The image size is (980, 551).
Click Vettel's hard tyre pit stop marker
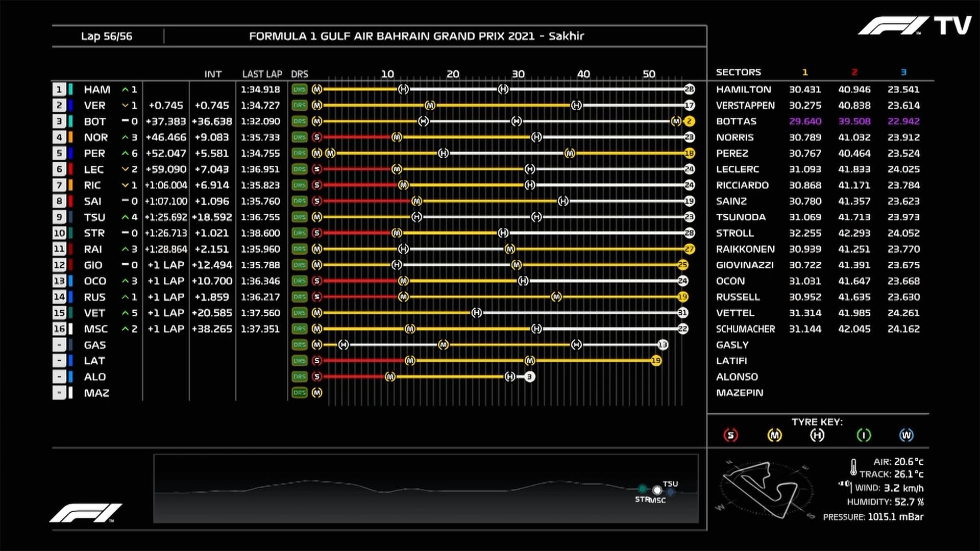(x=476, y=313)
